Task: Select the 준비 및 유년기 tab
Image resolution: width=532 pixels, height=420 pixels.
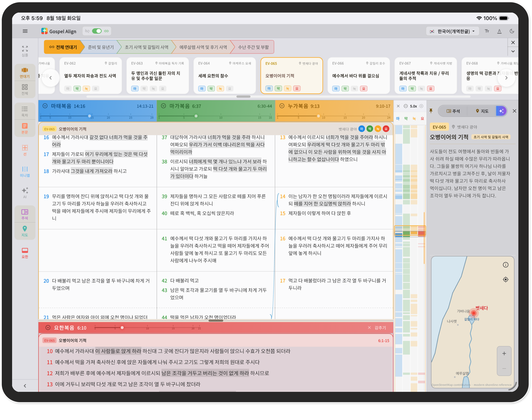Action: click(101, 47)
